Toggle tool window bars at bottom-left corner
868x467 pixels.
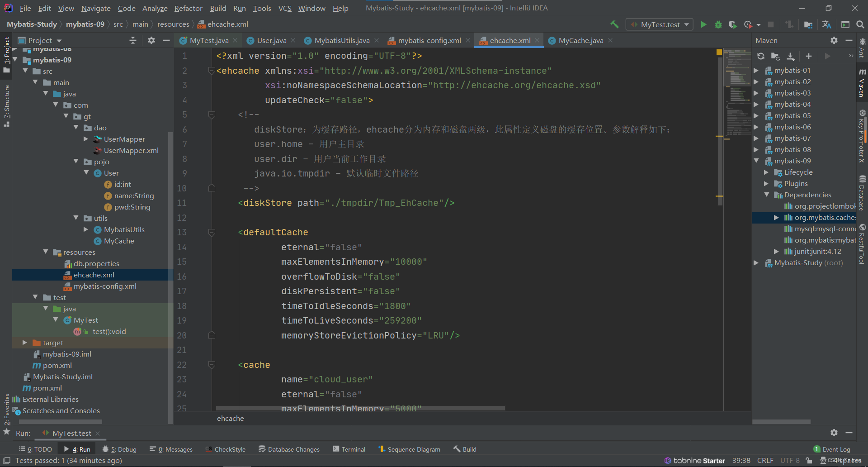(x=7, y=461)
